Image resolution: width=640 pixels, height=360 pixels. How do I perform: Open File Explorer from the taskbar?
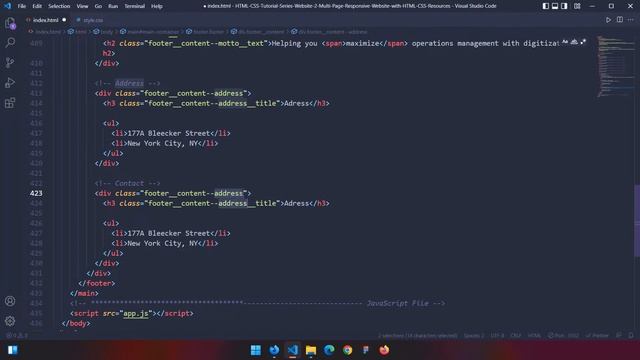click(311, 350)
